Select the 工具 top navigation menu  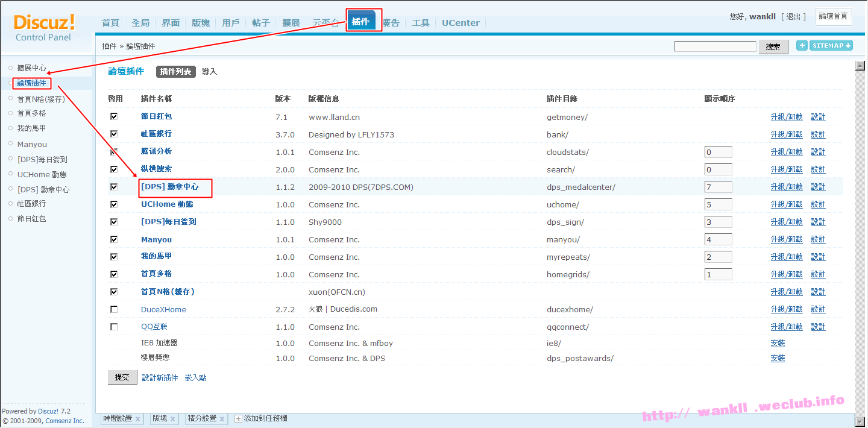coord(421,23)
